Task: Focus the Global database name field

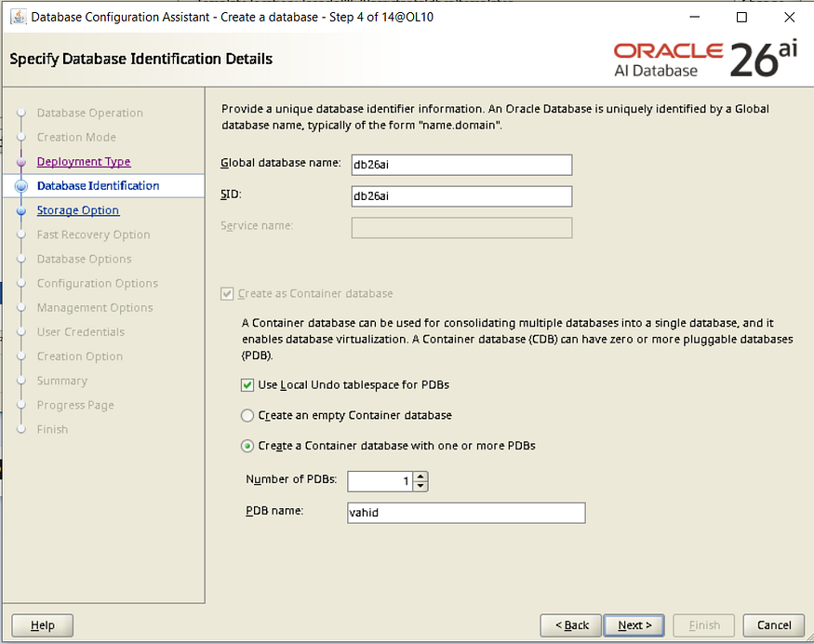Action: [x=461, y=165]
